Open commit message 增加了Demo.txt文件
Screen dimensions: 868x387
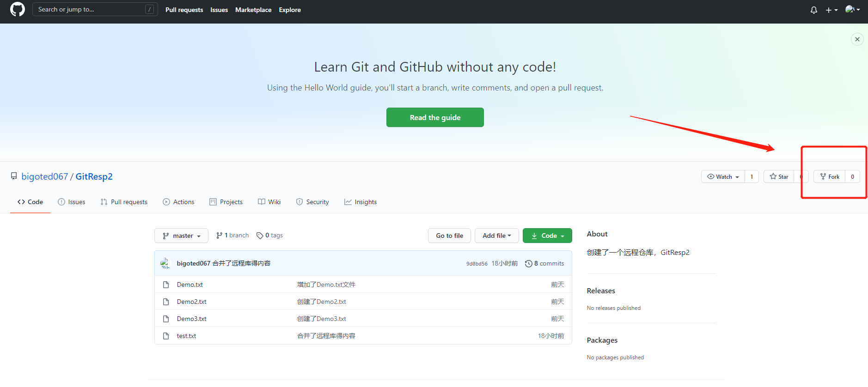pos(326,284)
